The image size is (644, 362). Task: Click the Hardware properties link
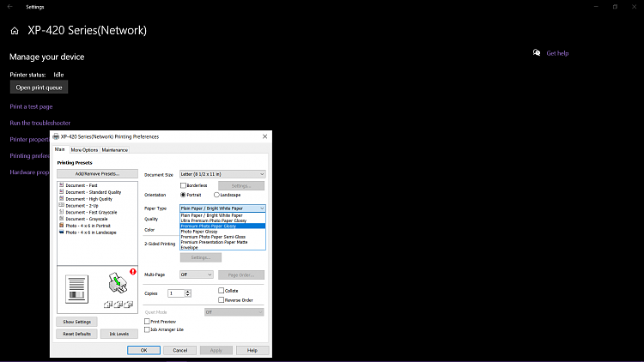pyautogui.click(x=29, y=172)
